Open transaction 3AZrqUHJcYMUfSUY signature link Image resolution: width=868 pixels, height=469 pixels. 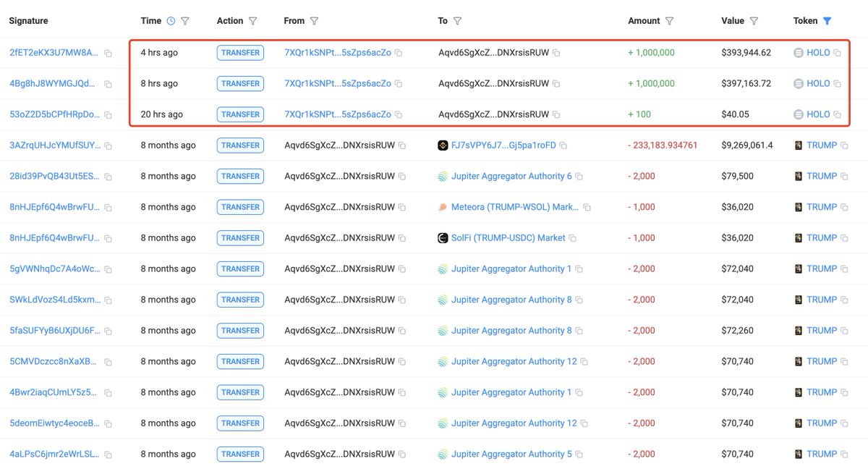(x=54, y=145)
